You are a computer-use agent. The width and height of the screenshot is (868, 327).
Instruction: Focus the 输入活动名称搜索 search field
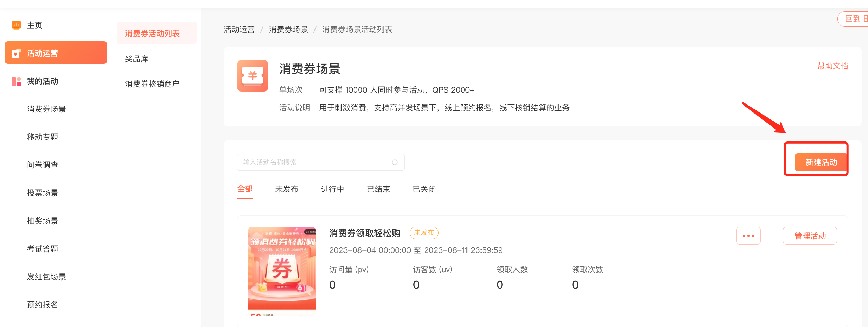coord(314,162)
